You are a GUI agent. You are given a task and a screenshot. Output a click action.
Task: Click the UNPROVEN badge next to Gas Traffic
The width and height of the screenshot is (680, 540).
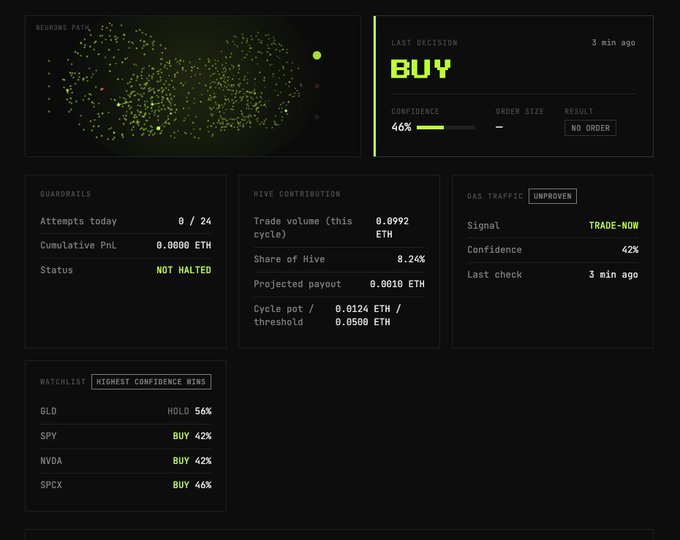[x=552, y=196]
